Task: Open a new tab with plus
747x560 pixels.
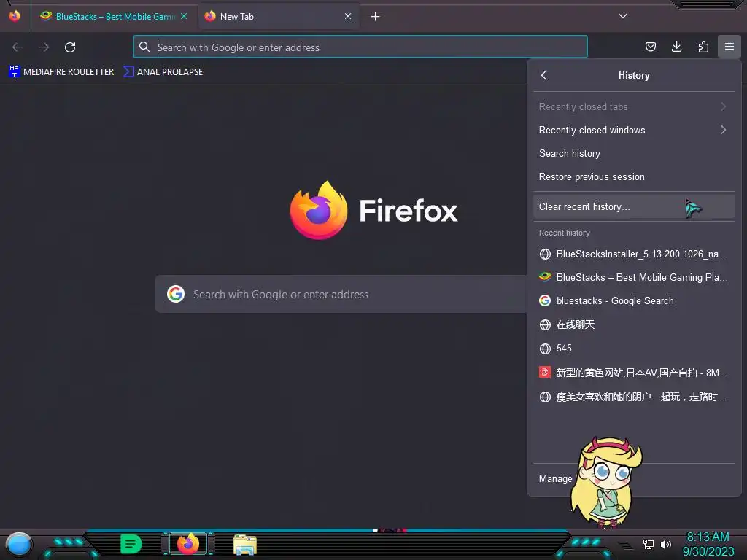Action: [376, 17]
